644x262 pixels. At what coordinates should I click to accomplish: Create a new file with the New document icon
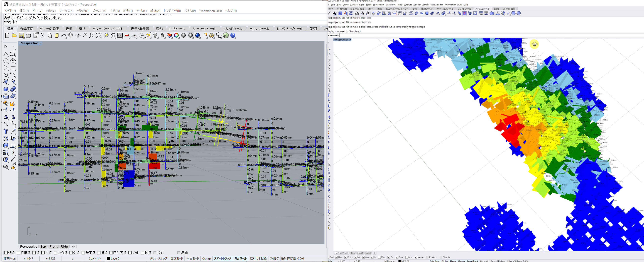tap(7, 36)
